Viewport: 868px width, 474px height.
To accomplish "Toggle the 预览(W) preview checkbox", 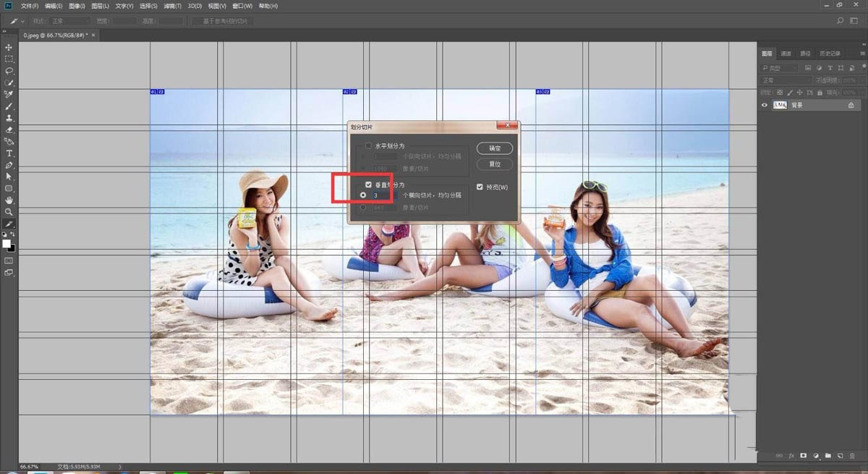I will (x=480, y=187).
